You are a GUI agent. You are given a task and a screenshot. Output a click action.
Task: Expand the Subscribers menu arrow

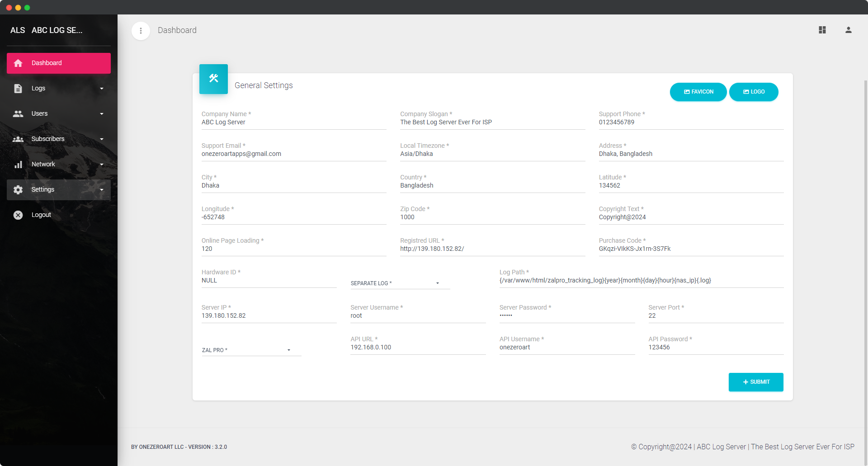(102, 139)
